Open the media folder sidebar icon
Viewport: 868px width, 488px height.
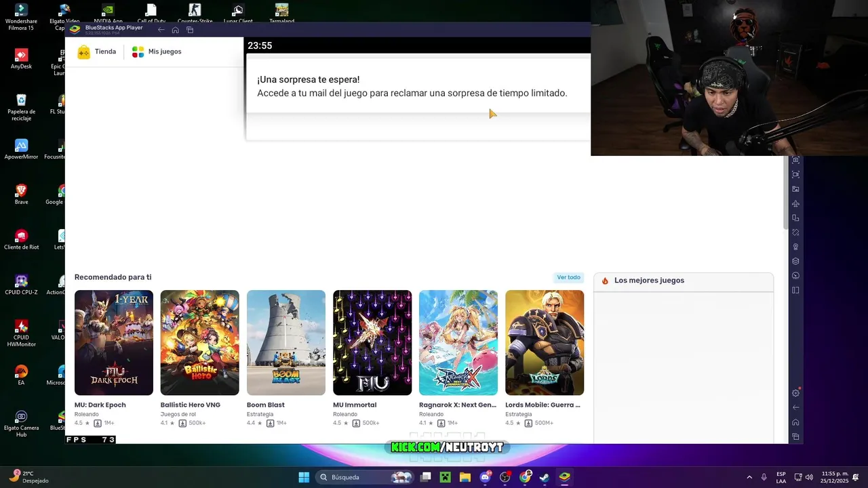[x=795, y=189]
